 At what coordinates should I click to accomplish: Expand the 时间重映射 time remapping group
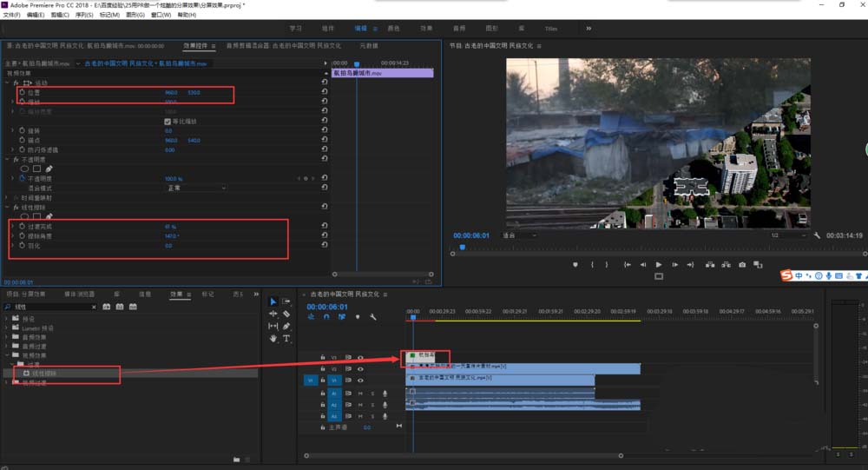7,198
